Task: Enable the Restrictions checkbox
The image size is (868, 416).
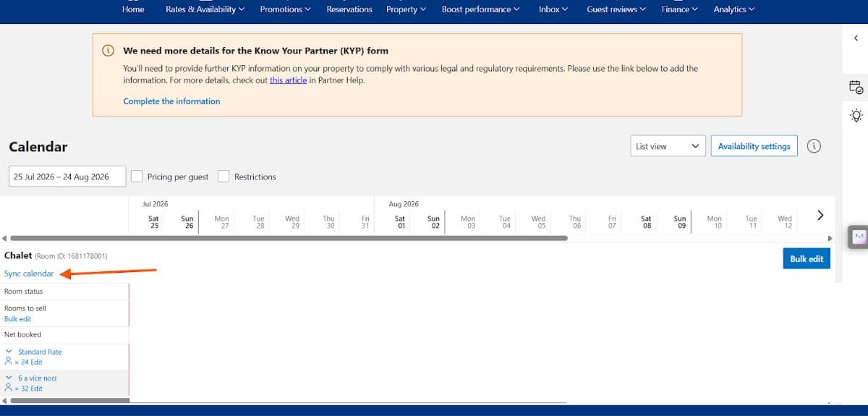Action: click(x=224, y=177)
